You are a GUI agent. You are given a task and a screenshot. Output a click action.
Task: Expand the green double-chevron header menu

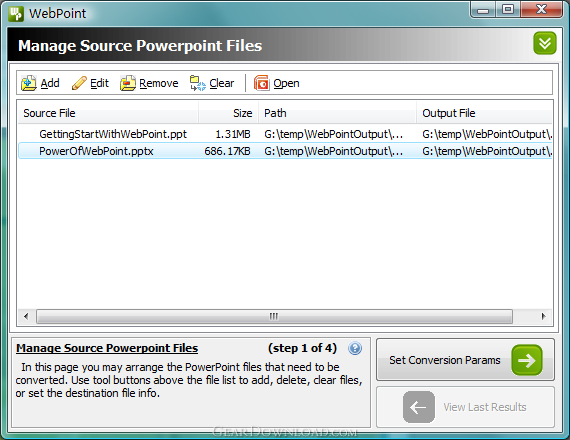(x=545, y=43)
